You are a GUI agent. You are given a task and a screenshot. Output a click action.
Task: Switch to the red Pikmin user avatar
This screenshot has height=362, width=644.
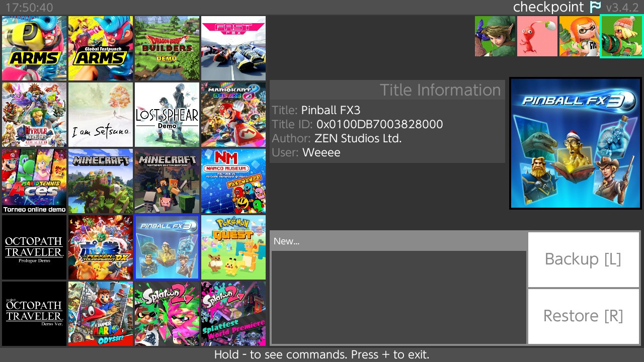tap(537, 36)
